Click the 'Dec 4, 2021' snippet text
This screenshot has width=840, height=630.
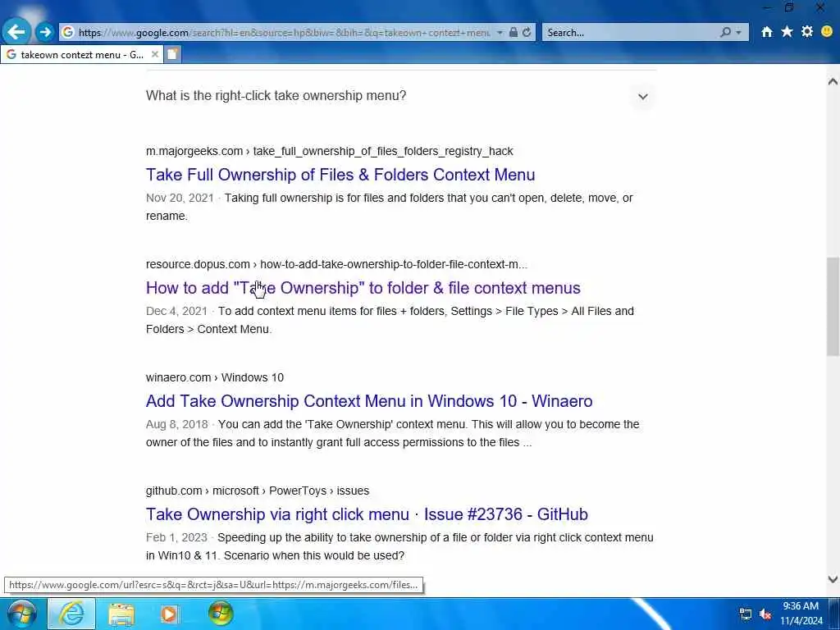pos(176,311)
